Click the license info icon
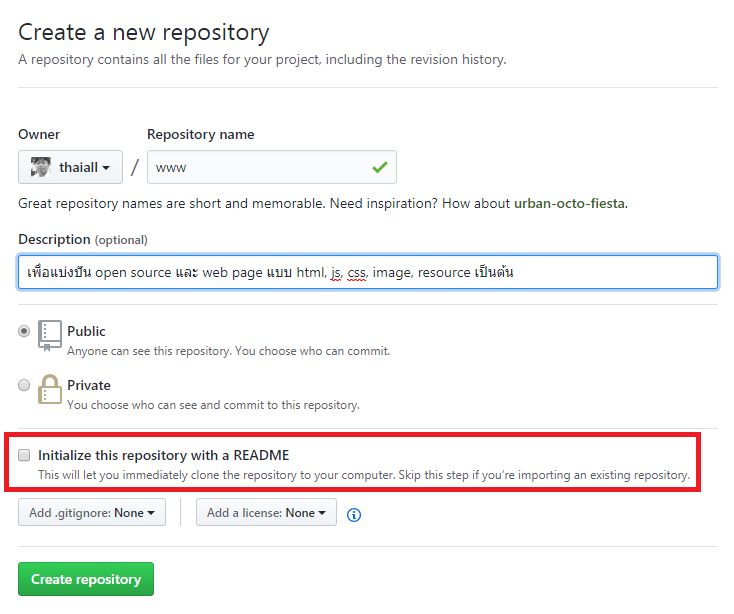The width and height of the screenshot is (734, 614). [x=354, y=515]
